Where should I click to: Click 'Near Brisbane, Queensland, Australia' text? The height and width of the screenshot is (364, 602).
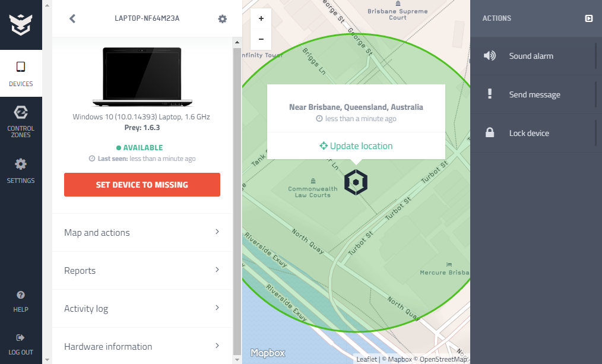[356, 107]
